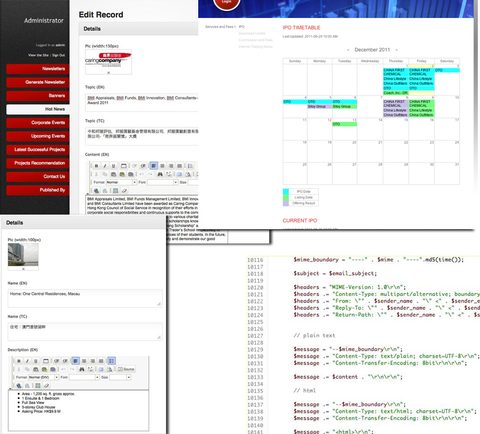This screenshot has height=434, width=480.
Task: Click the Services and Fees breadcrumb
Action: pos(220,27)
